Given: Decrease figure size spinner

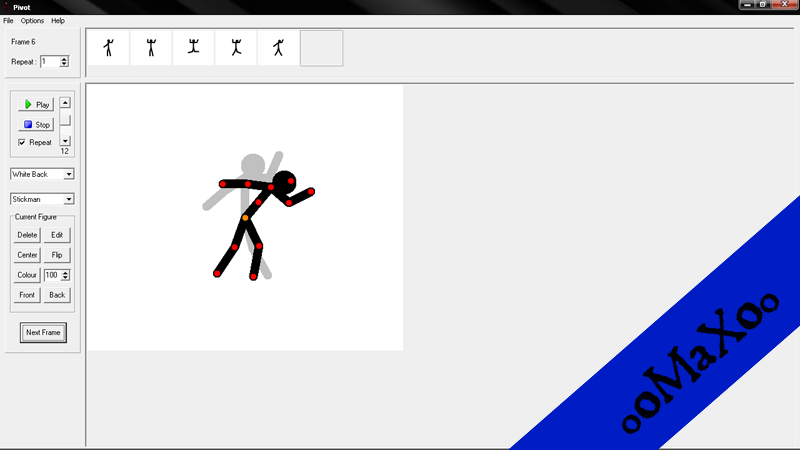Looking at the screenshot, I should (65, 278).
